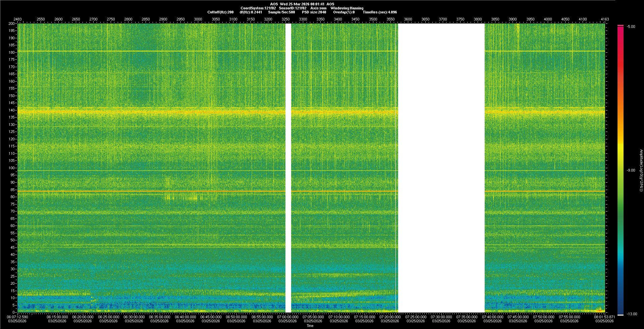Screen dimensions: 644x329
Task: Click the 06:07:12.590 start time label
Action: tap(17, 317)
